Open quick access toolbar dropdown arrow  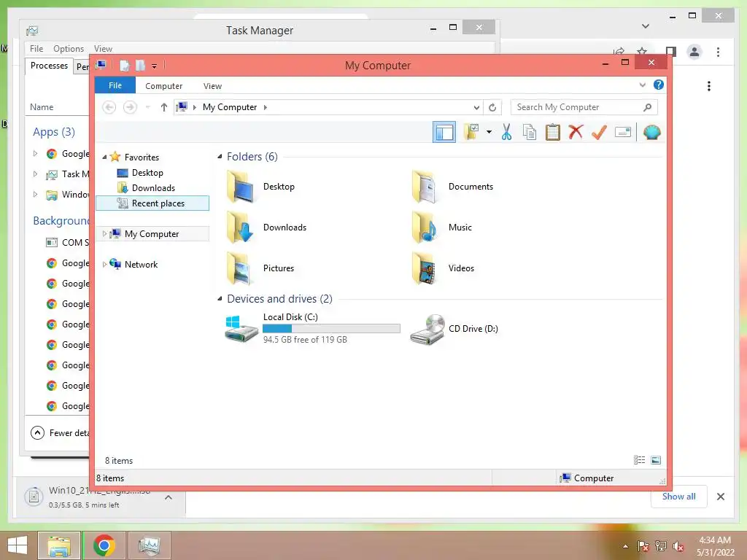point(155,66)
